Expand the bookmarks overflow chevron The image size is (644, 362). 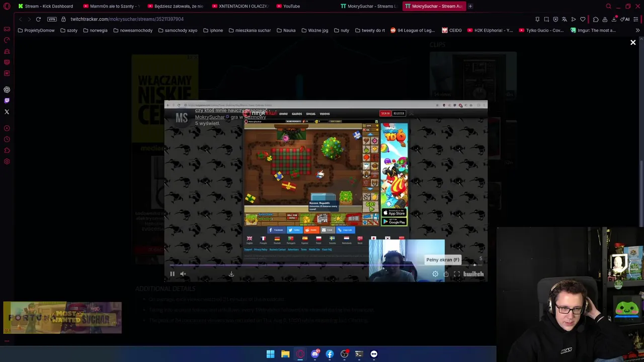click(637, 30)
